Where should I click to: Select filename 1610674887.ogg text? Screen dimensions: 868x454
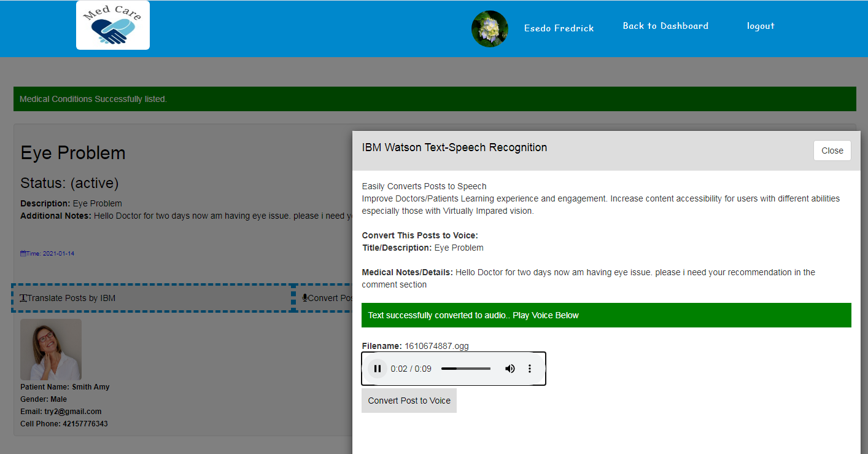click(436, 346)
